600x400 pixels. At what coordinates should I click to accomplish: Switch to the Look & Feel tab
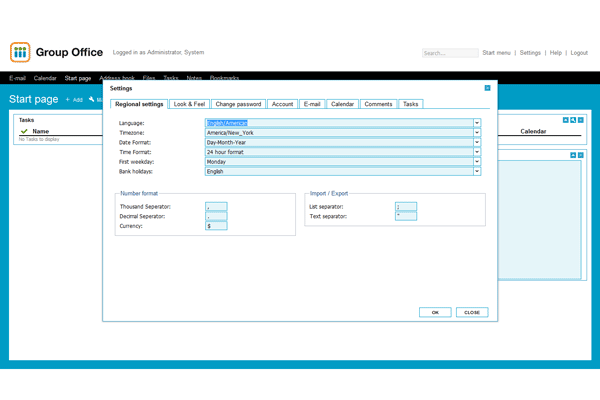[x=189, y=104]
